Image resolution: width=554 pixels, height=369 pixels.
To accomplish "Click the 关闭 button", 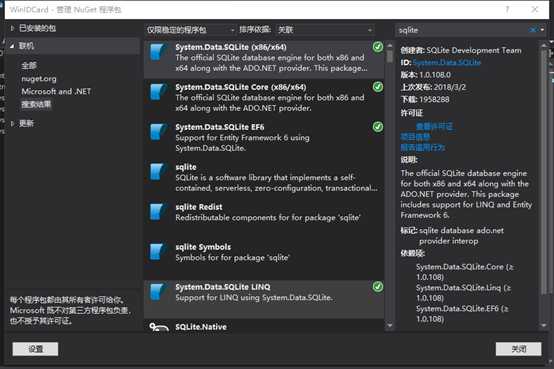I will coord(518,349).
